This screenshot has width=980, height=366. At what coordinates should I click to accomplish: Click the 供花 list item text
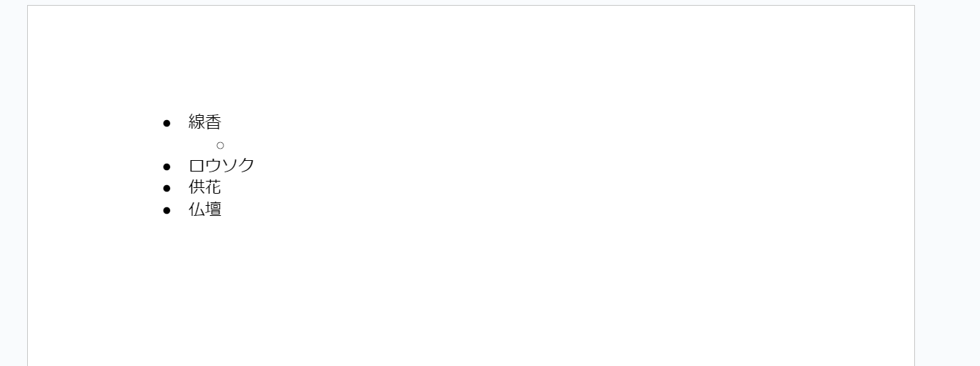pyautogui.click(x=205, y=188)
